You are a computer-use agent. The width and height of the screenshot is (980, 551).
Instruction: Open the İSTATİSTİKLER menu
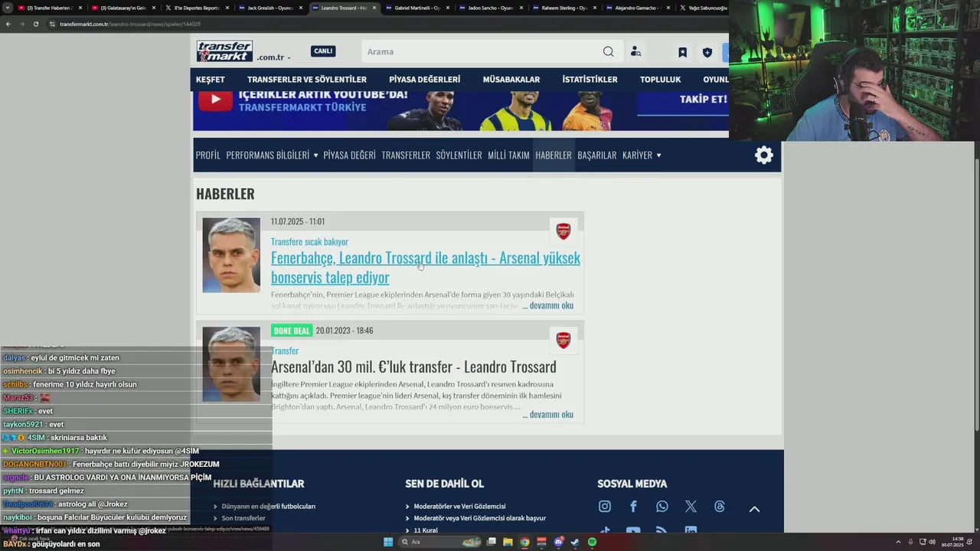click(590, 80)
